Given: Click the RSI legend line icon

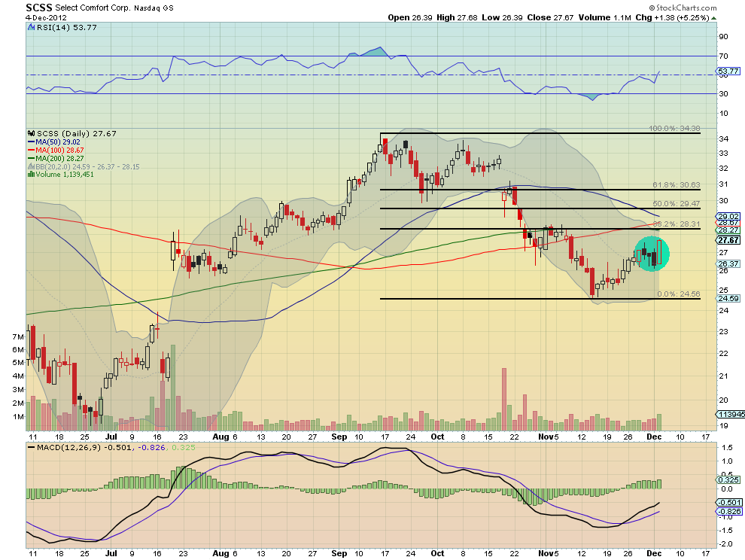Looking at the screenshot, I should (32, 28).
